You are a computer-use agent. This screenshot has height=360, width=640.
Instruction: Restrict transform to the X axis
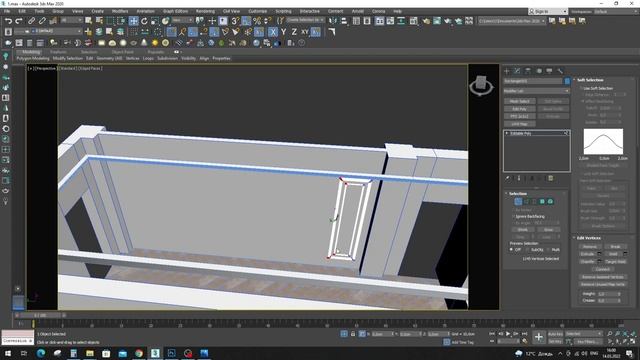[x=273, y=32]
